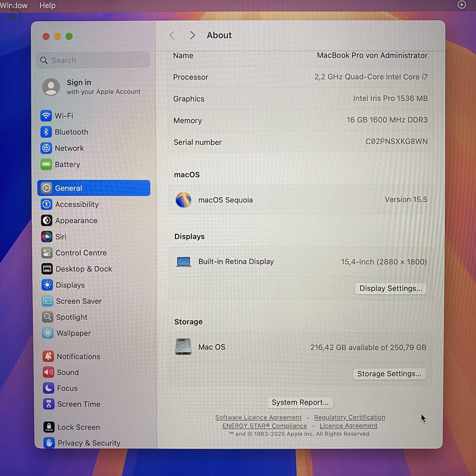Open the Wallpaper flower icon
This screenshot has width=476, height=476.
[x=48, y=333]
